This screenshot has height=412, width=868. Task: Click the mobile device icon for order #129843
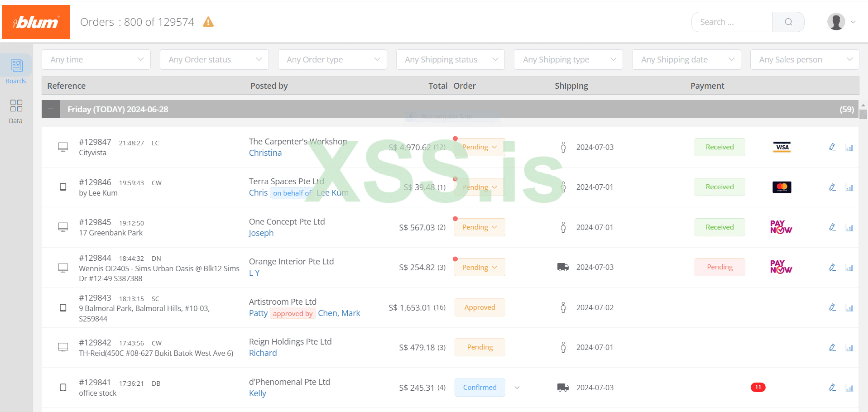(x=63, y=307)
